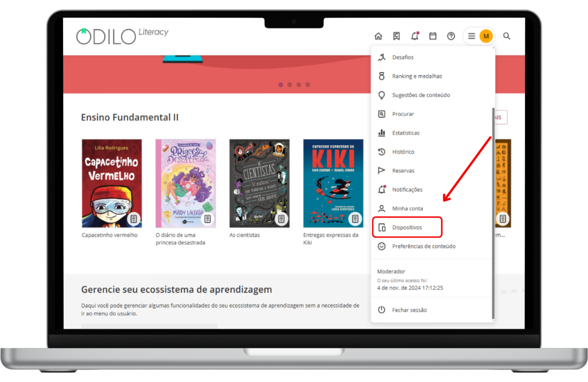Click format icon on Princesa Desastrada cover

pyautogui.click(x=207, y=219)
